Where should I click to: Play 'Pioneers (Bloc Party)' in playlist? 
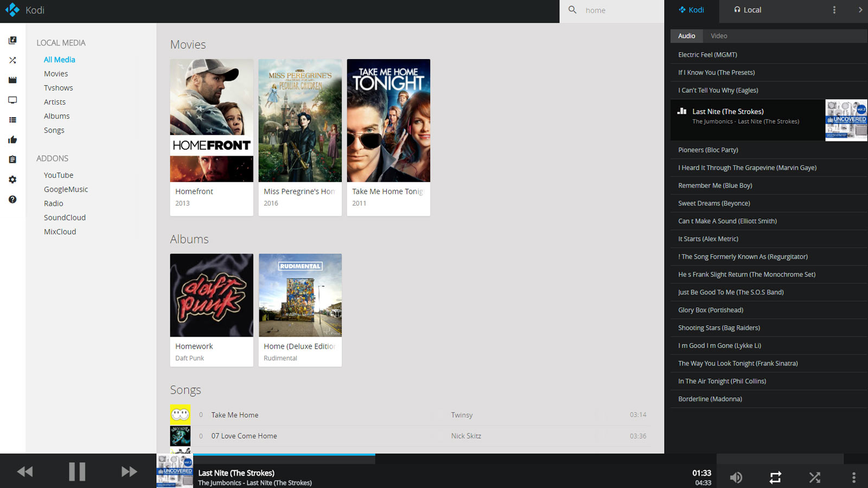coord(769,150)
